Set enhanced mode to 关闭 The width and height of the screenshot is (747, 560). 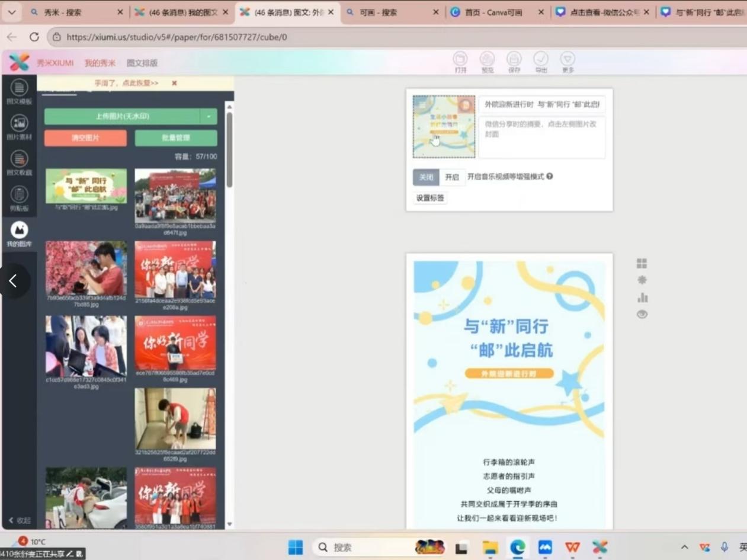(426, 177)
